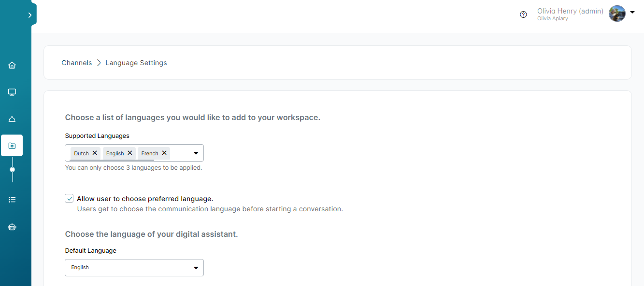Uncheck Allow user to choose preferred language

pos(70,199)
